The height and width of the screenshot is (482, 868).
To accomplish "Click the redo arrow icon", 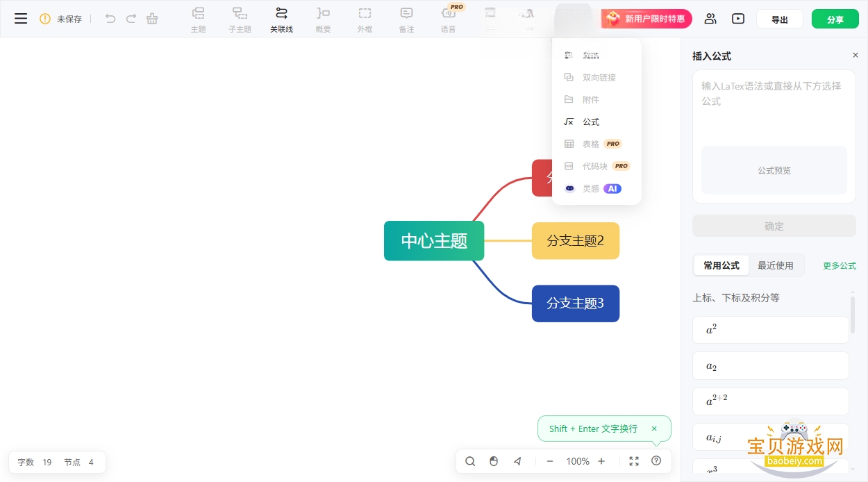I will click(x=131, y=19).
